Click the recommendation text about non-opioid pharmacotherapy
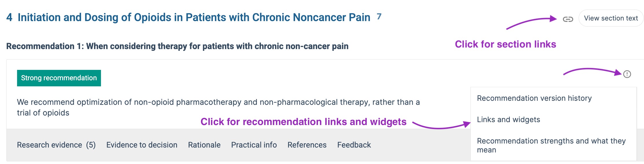Viewport: 644px width, 164px height. 218,107
